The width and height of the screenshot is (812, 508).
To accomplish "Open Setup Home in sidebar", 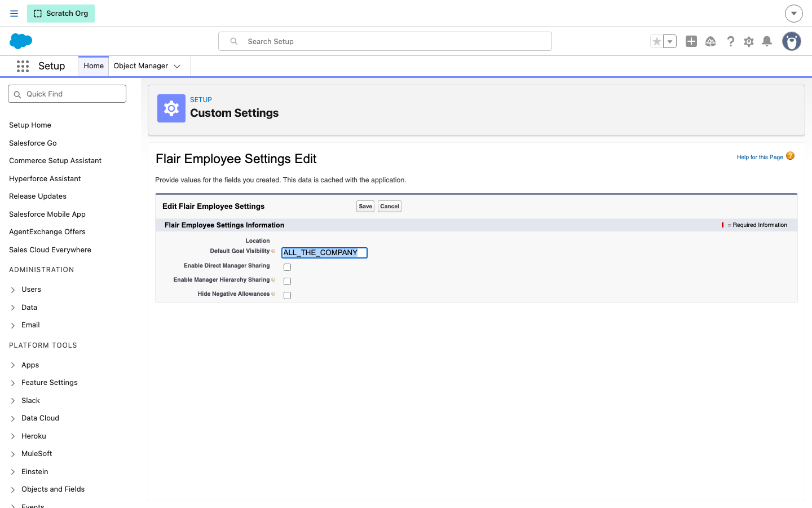I will pyautogui.click(x=30, y=125).
